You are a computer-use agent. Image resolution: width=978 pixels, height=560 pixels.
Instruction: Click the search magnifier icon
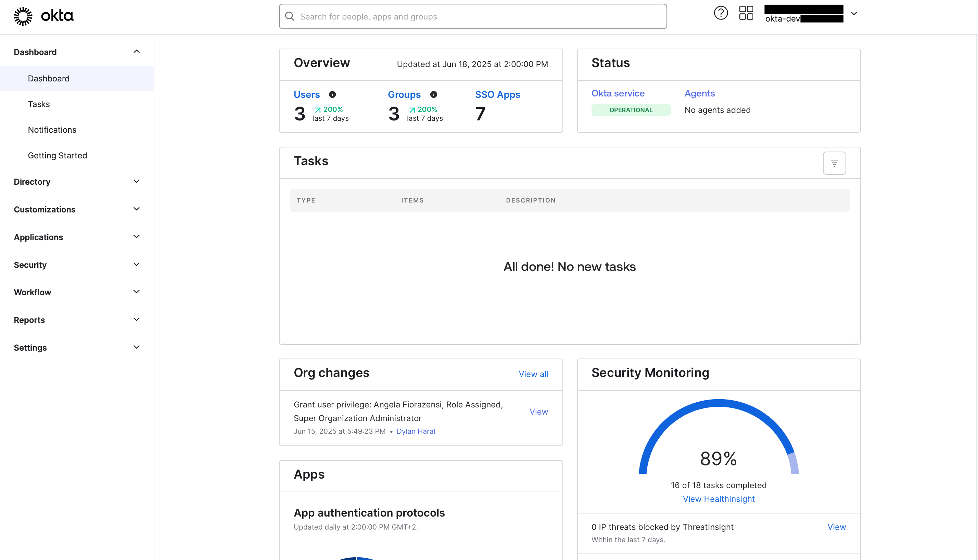[x=290, y=16]
